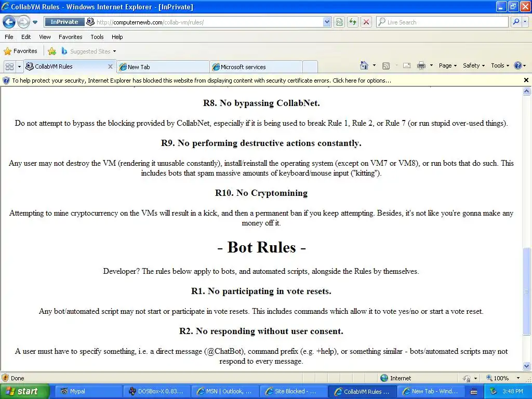Click the page icon beside the URL
The width and height of the screenshot is (532, 399).
90,22
